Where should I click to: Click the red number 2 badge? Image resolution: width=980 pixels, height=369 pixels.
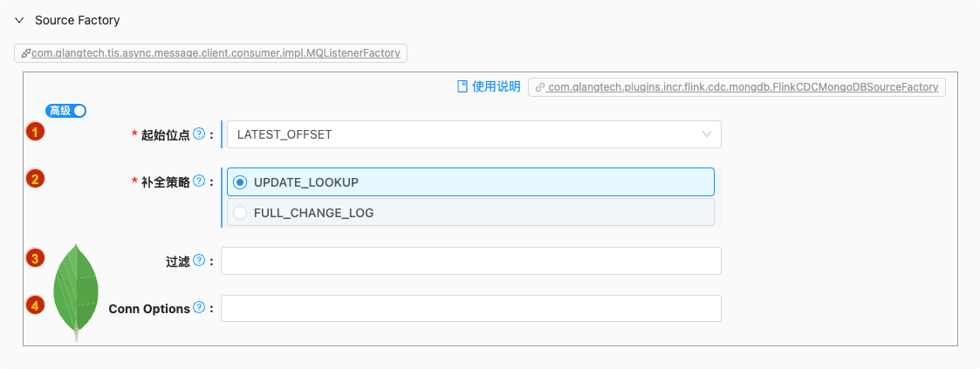35,179
